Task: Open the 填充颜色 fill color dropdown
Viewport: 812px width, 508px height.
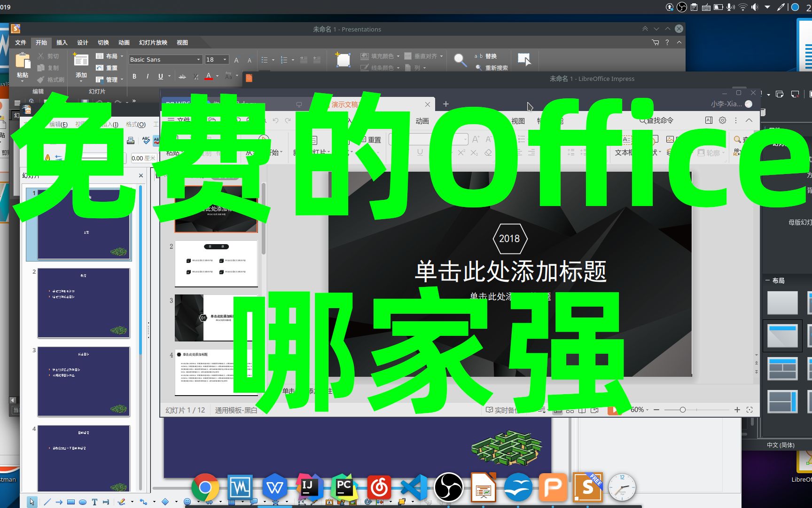Action: coord(398,56)
